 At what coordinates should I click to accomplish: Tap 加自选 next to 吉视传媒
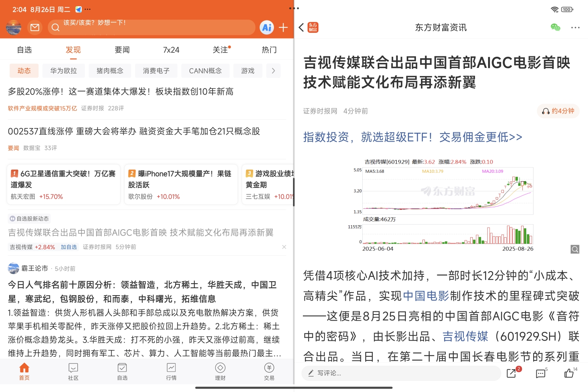pos(69,247)
